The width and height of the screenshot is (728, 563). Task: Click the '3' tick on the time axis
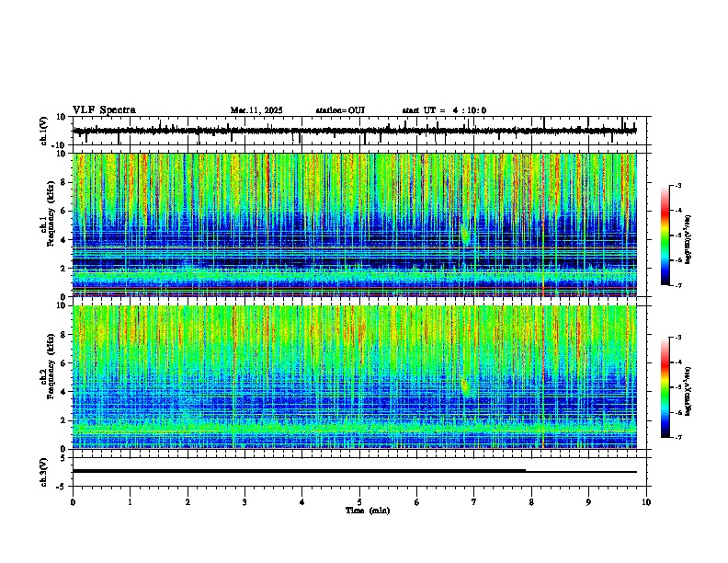245,502
